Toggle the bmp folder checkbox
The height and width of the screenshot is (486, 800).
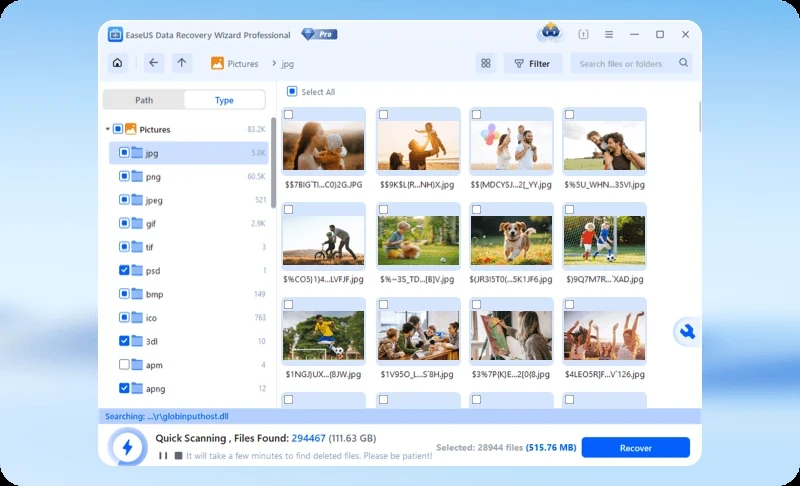pyautogui.click(x=124, y=294)
